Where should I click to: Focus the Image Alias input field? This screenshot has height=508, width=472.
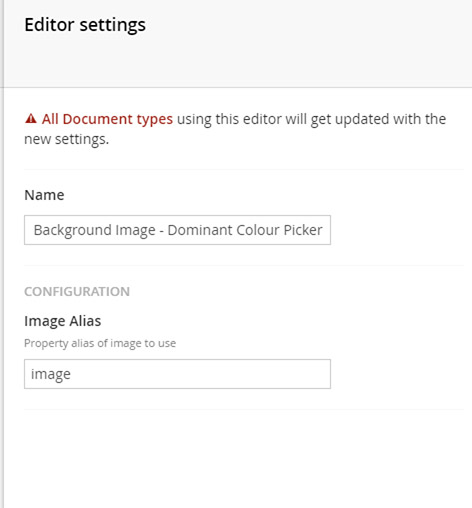click(x=177, y=374)
